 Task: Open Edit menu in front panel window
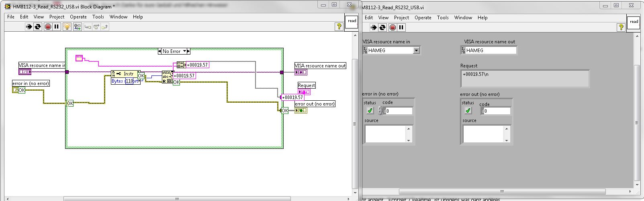click(369, 18)
